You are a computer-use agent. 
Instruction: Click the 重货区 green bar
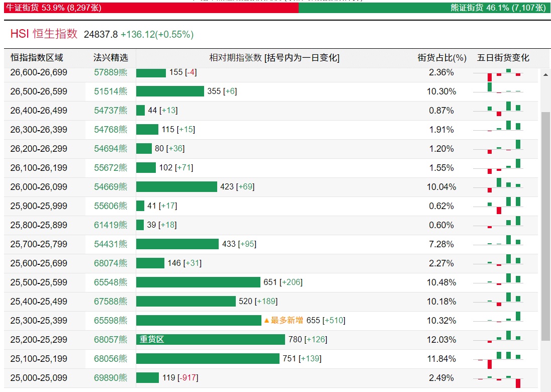(210, 340)
